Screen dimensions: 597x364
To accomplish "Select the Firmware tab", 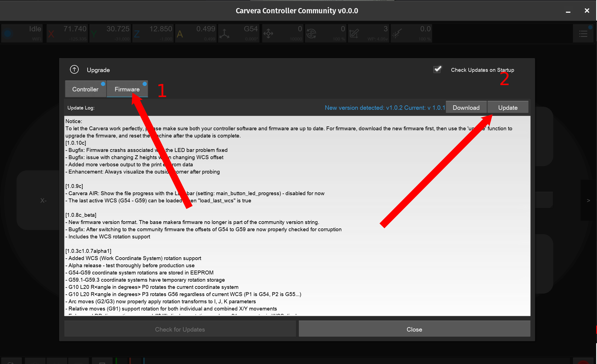I will 127,89.
